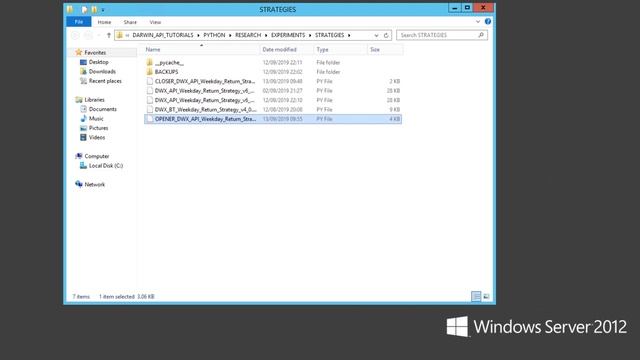
Task: Select file modified 02/09/2019 21:27
Action: click(x=273, y=91)
